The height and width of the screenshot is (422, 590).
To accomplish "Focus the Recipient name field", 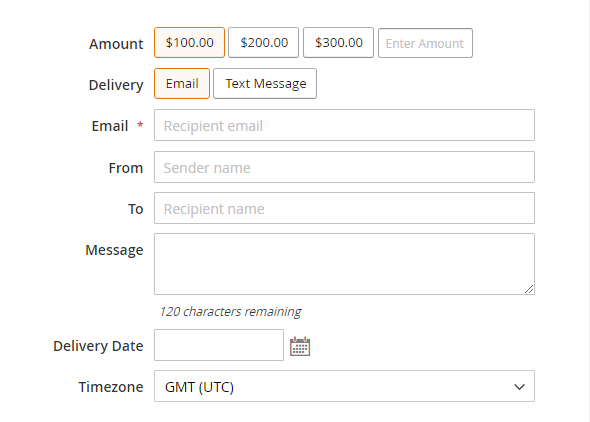I will (x=344, y=208).
